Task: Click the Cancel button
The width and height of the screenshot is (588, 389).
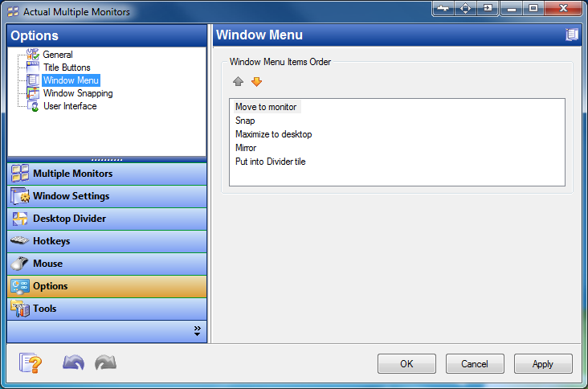Action: [x=475, y=364]
